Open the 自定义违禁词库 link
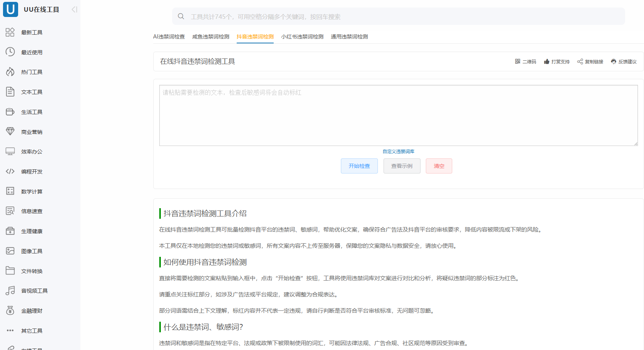 click(399, 151)
